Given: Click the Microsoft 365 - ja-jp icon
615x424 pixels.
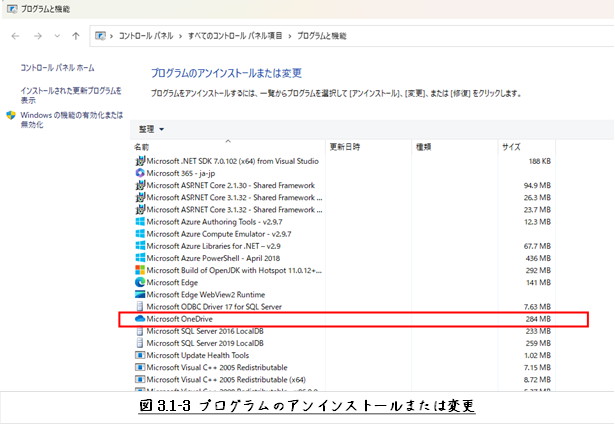Looking at the screenshot, I should [x=140, y=173].
